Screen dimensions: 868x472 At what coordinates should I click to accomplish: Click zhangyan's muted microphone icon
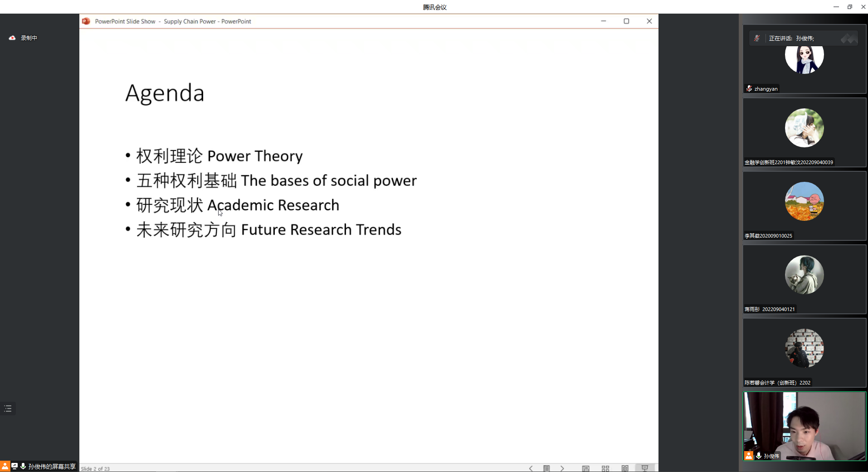pyautogui.click(x=749, y=89)
